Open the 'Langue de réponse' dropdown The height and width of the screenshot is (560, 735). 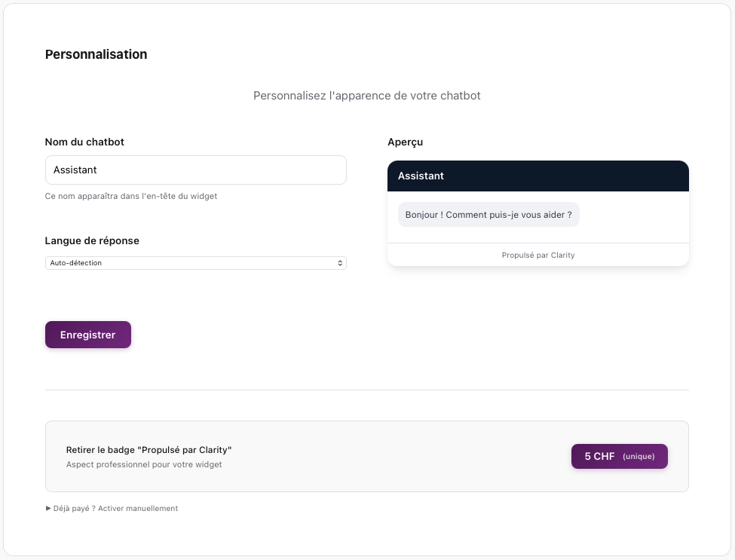click(x=196, y=263)
